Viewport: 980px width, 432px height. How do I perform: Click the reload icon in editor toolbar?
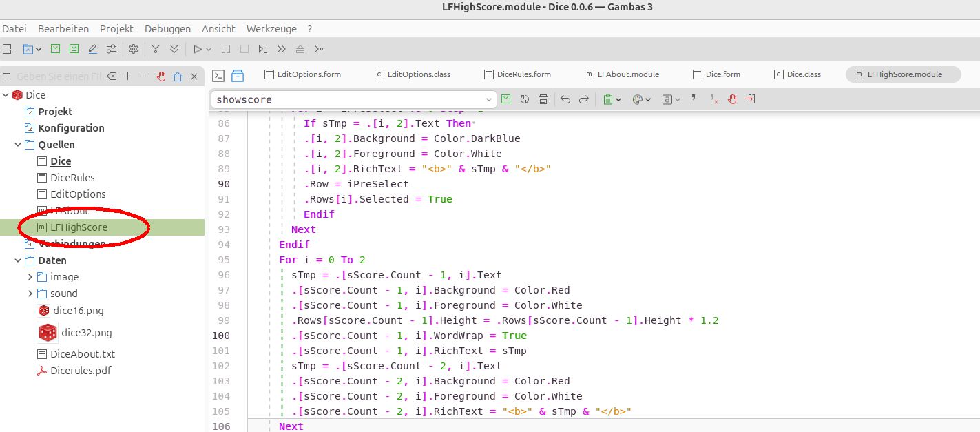coord(525,99)
